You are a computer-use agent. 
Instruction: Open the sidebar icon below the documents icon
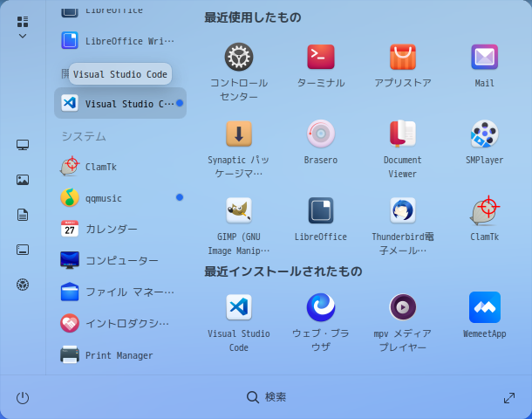23,250
